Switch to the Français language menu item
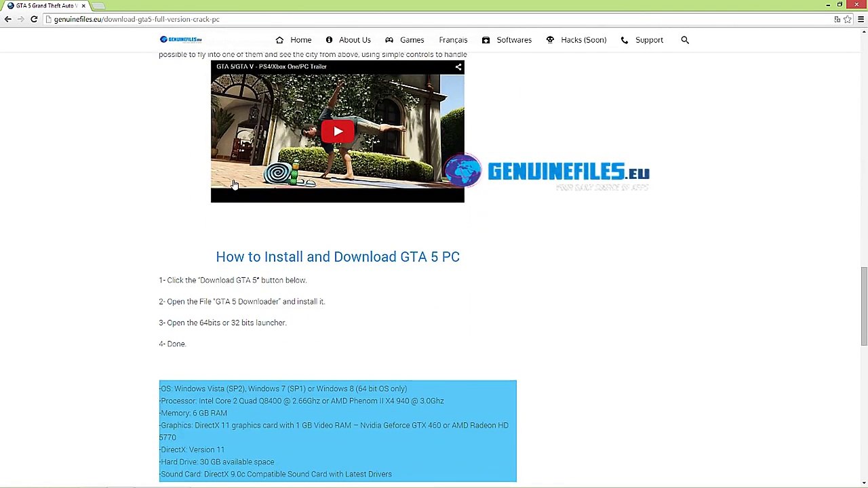This screenshot has width=868, height=488. click(453, 40)
